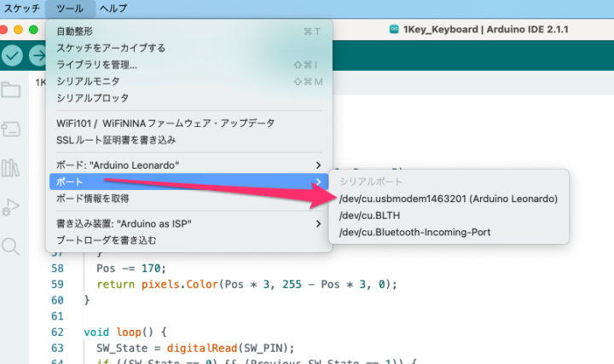Screen dimensions: 614x364
Task: Open the Boards Manager sidebar icon
Action: pos(11,129)
